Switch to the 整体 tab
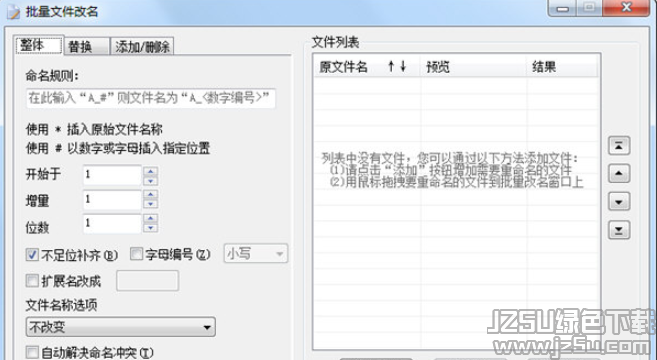The width and height of the screenshot is (657, 360). 39,45
